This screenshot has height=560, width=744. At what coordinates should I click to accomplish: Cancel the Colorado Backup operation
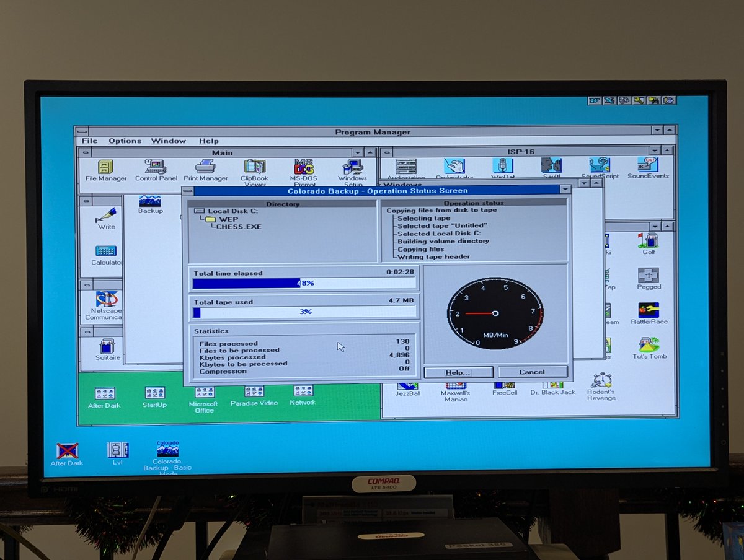point(533,372)
